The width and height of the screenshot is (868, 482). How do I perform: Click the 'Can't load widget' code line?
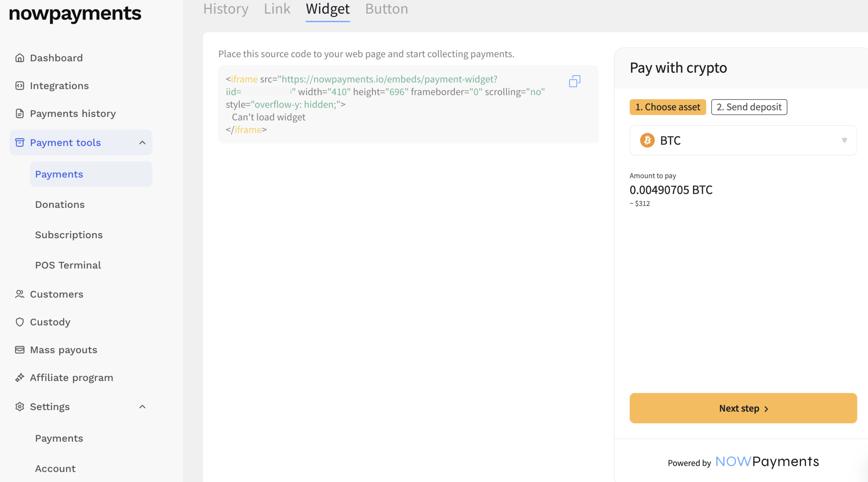click(268, 117)
